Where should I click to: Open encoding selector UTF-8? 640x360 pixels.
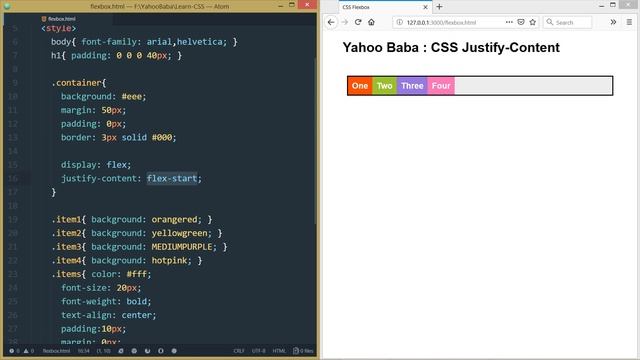(x=258, y=351)
